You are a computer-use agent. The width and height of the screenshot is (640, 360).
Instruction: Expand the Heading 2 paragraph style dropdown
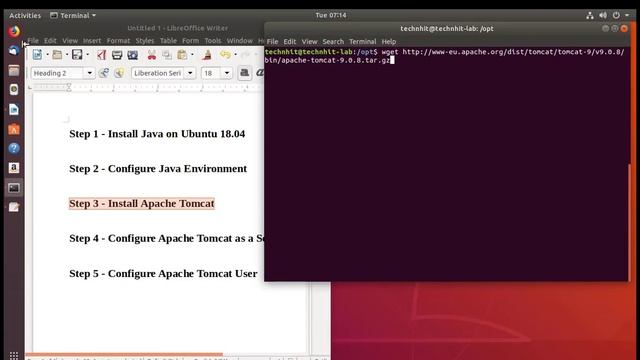pyautogui.click(x=89, y=73)
